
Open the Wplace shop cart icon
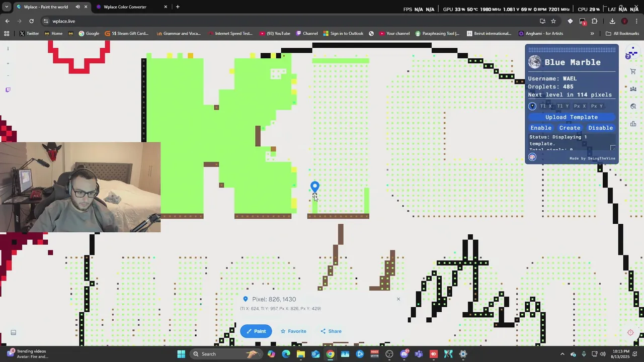point(633,71)
